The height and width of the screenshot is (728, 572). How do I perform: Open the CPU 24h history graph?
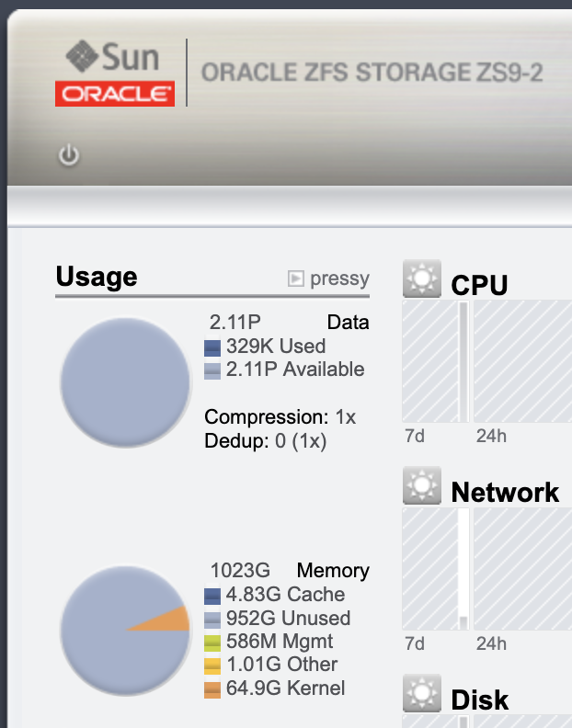point(522,361)
